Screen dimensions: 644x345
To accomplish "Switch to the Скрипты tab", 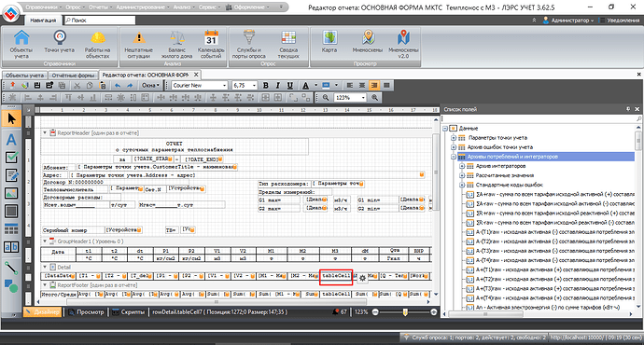I will coord(129,312).
